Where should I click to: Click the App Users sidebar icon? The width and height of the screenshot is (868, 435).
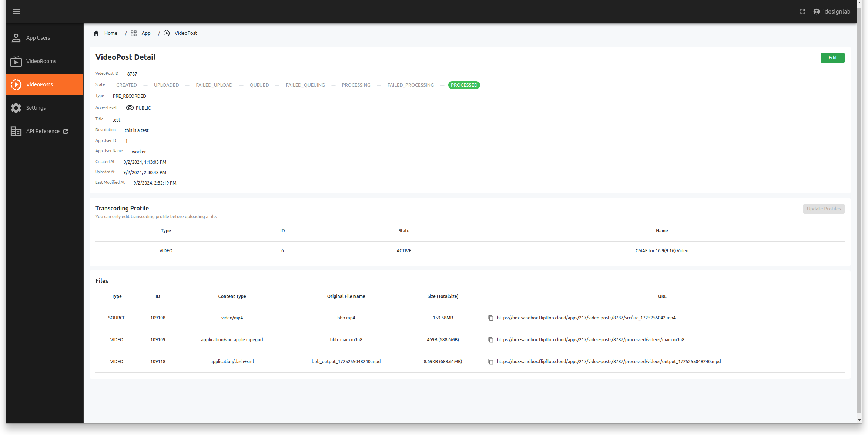tap(16, 38)
